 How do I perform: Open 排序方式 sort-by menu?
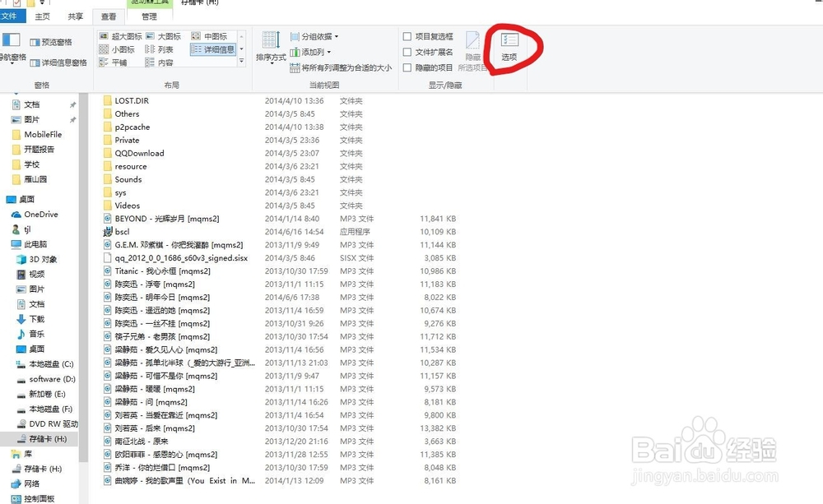coord(271,49)
